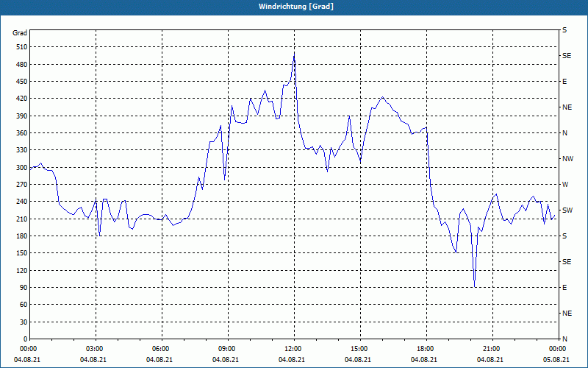Select the E compass label at 90 level
The width and height of the screenshot is (588, 368).
[564, 288]
